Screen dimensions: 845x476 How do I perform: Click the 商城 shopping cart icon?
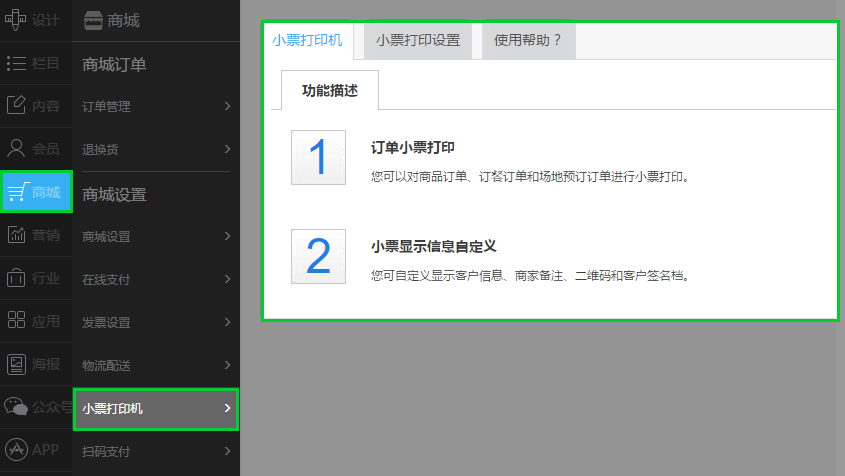[x=17, y=192]
